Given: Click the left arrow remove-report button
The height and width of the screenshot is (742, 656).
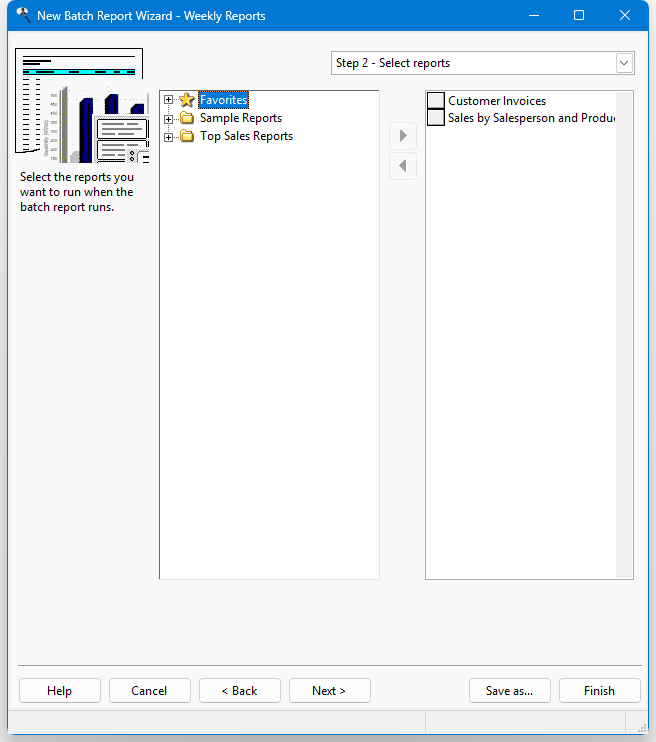Looking at the screenshot, I should coord(403,166).
